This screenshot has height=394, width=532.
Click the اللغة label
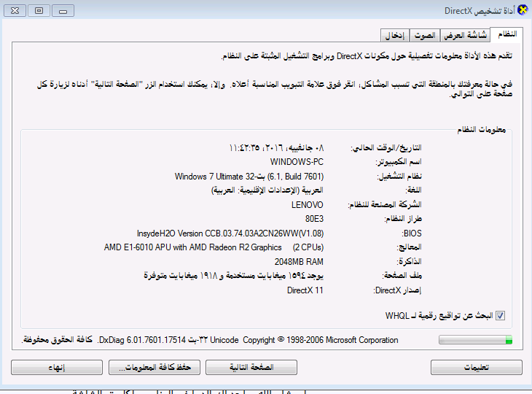click(414, 190)
